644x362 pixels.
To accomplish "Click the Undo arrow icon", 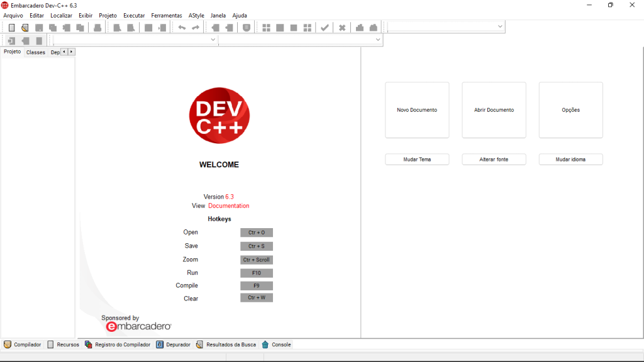I will (182, 27).
